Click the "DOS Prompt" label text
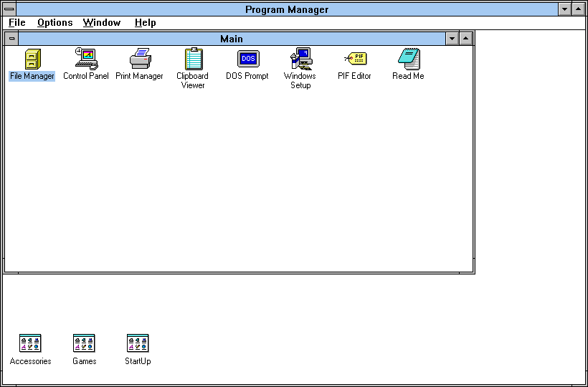588x387 pixels. 247,76
